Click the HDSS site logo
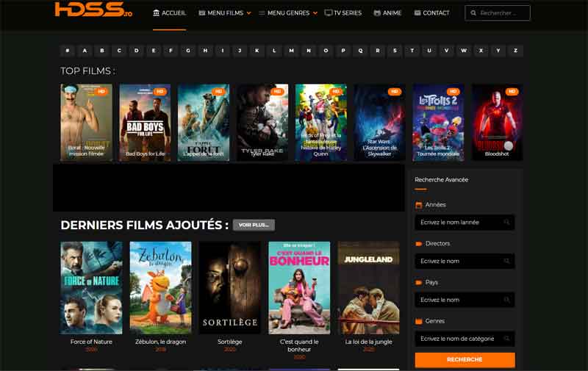 click(x=93, y=9)
